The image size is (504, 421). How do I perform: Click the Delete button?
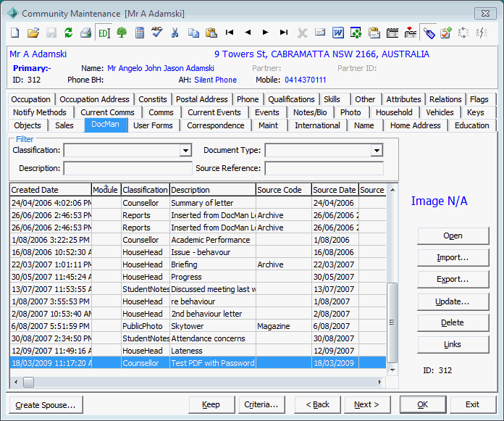[x=453, y=322]
